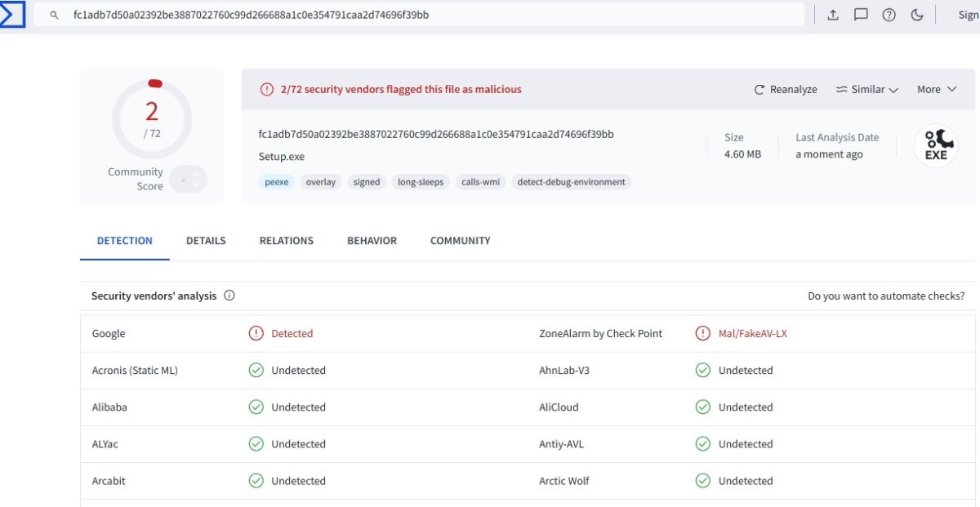Click the file hash shown above Setup.exe

(436, 134)
